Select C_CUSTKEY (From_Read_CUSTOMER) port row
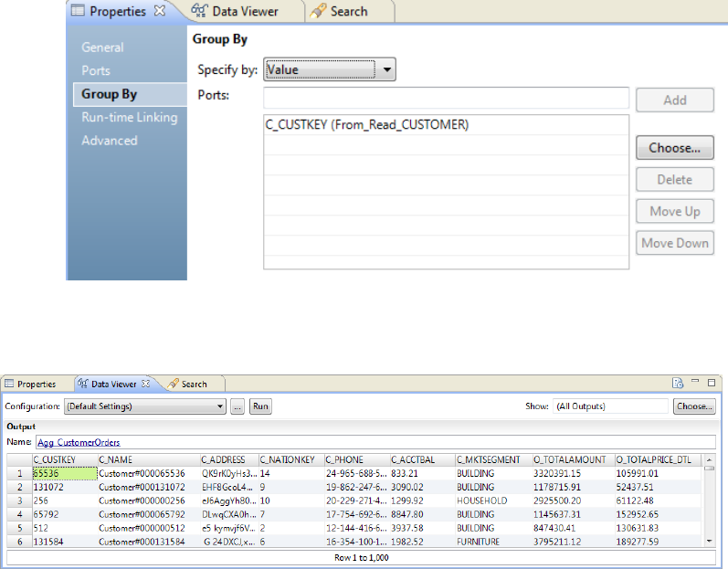The height and width of the screenshot is (569, 728). [446, 125]
